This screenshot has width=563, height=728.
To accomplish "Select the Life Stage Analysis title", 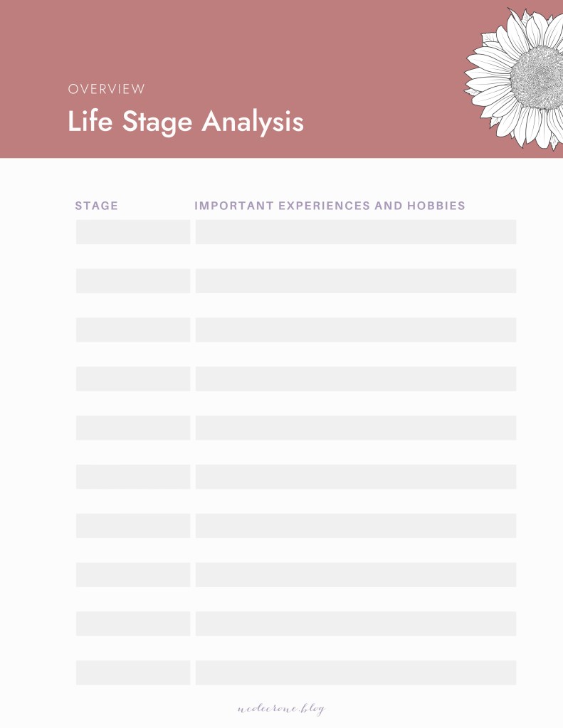I will pos(186,121).
